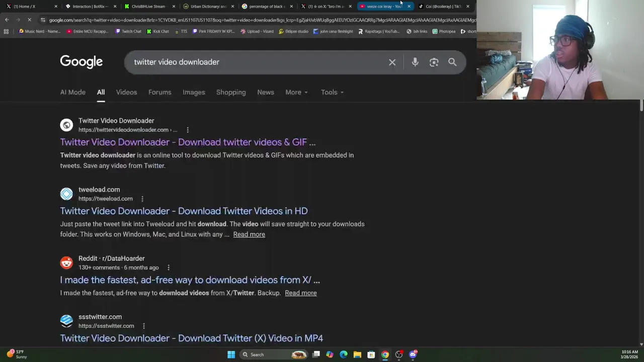This screenshot has height=362, width=644.
Task: Open options menu for tweeload.com result
Action: pyautogui.click(x=142, y=199)
